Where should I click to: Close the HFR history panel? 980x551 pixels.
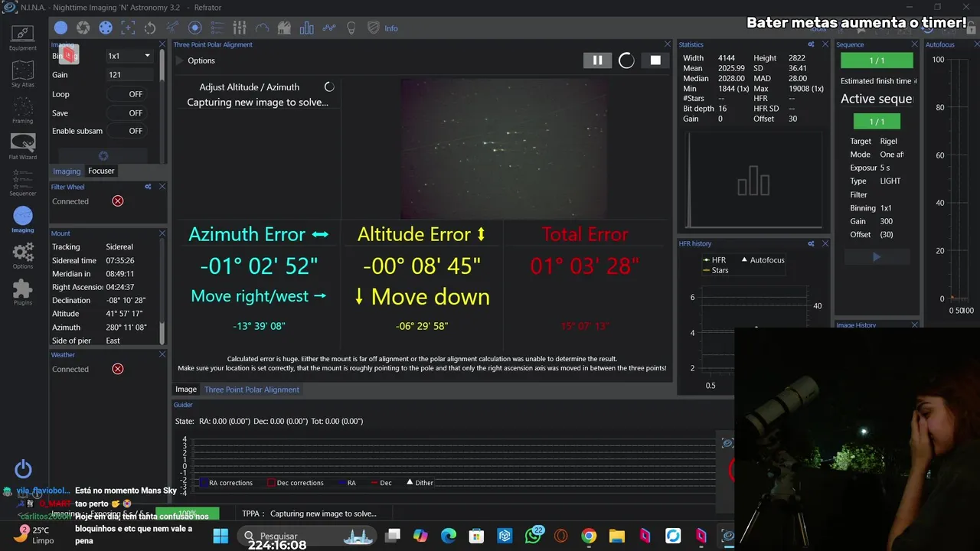click(x=825, y=243)
